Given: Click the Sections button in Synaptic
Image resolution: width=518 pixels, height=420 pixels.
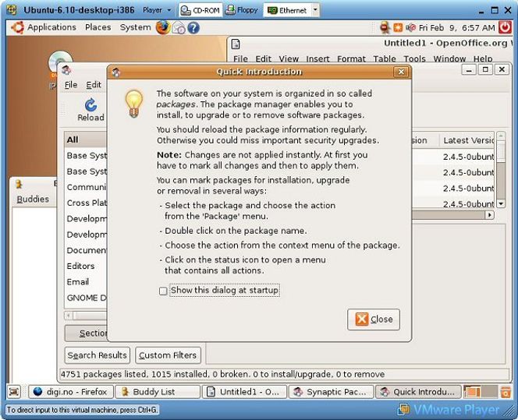Looking at the screenshot, I should click(86, 334).
